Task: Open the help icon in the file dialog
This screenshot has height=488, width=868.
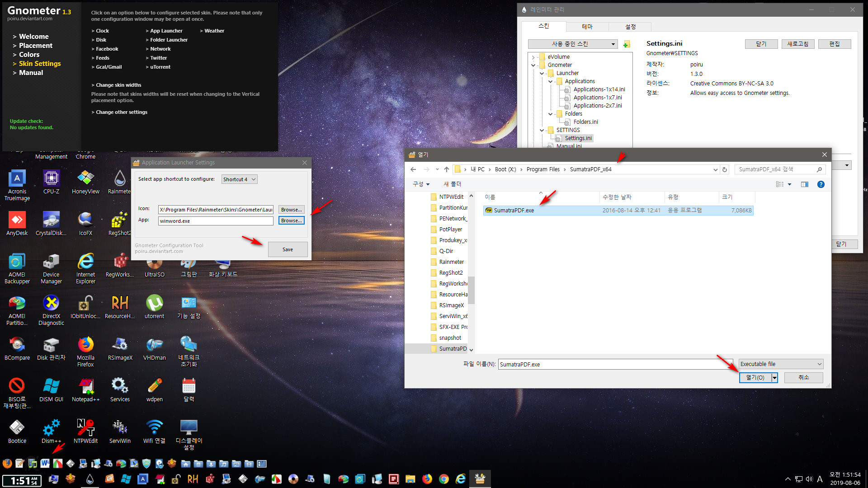Action: tap(821, 184)
